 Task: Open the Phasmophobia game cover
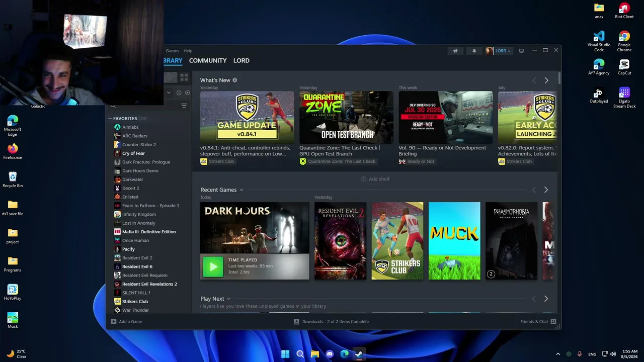[x=511, y=241]
